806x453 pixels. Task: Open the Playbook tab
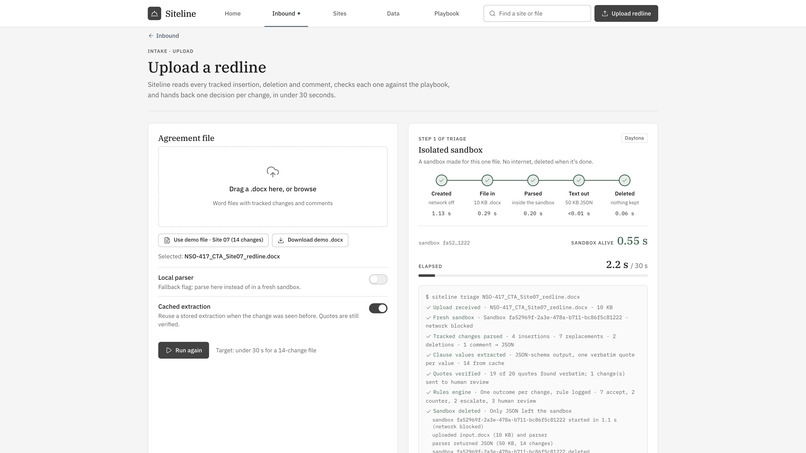click(446, 13)
